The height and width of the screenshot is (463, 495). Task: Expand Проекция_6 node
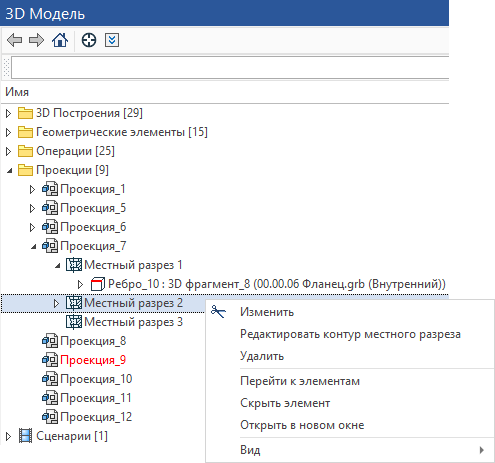(x=32, y=228)
